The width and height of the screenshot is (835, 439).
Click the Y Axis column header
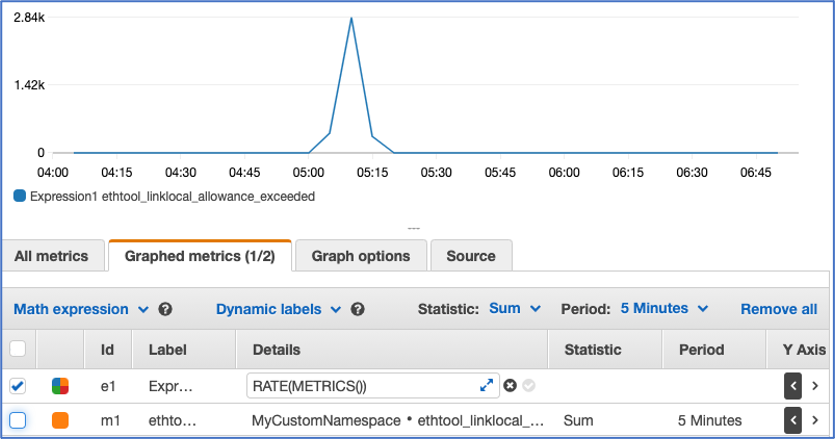click(x=804, y=350)
